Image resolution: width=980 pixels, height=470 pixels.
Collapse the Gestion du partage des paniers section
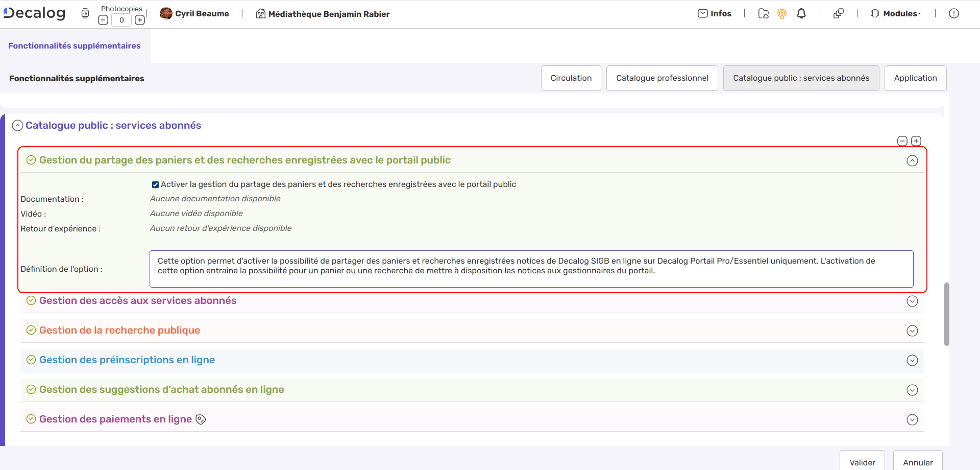913,160
